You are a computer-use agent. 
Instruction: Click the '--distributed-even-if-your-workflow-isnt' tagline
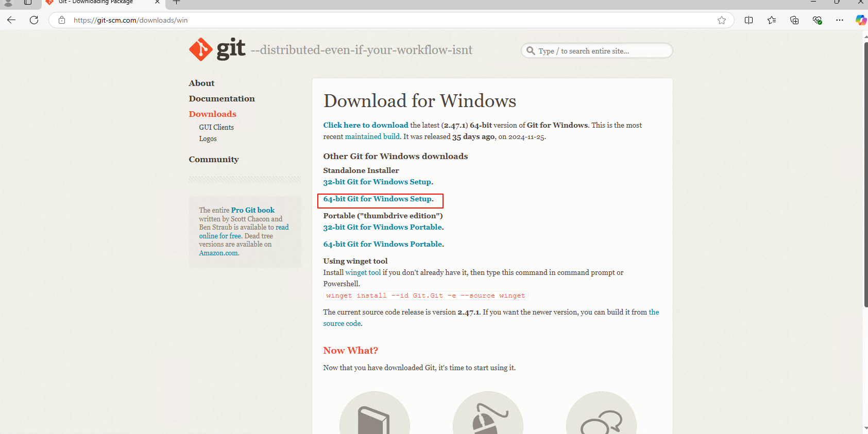coord(362,50)
